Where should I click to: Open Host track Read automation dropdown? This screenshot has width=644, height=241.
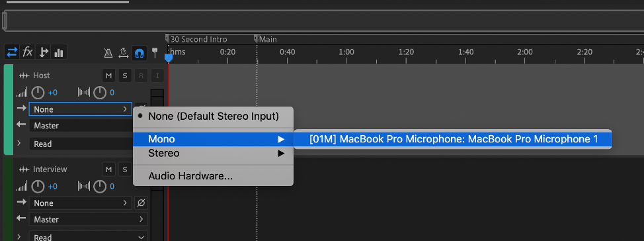pyautogui.click(x=81, y=144)
